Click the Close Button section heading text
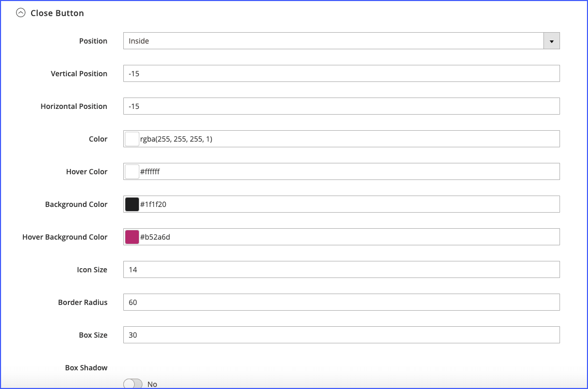Screen dimensions: 588x389 [57, 13]
